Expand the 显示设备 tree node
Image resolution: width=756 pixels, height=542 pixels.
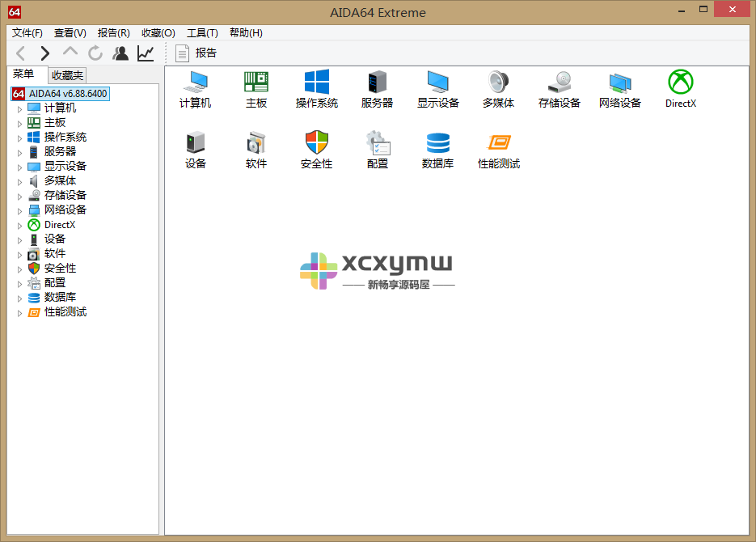pos(19,166)
